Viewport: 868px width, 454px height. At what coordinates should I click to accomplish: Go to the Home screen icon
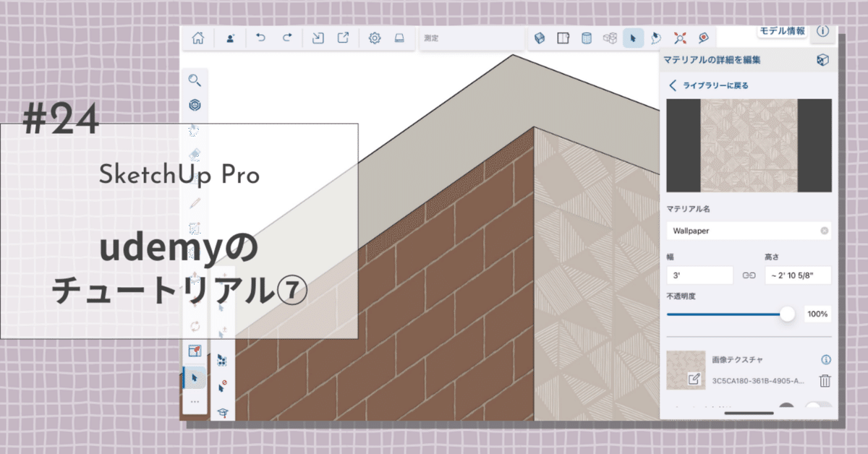tap(197, 38)
